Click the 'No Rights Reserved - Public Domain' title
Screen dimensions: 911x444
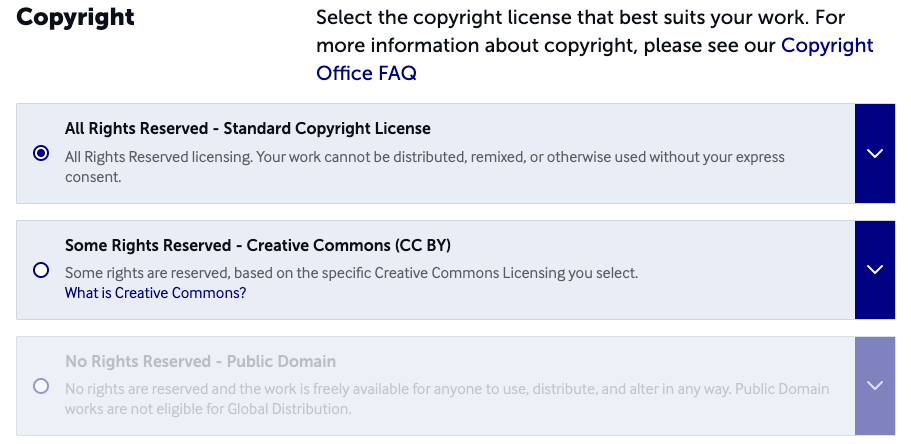coord(200,361)
